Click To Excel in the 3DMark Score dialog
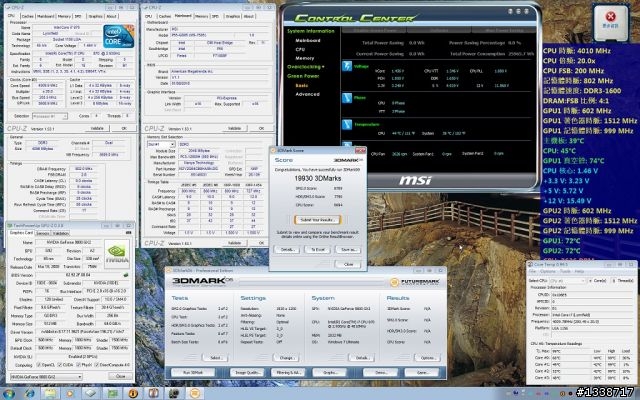 tap(318, 249)
